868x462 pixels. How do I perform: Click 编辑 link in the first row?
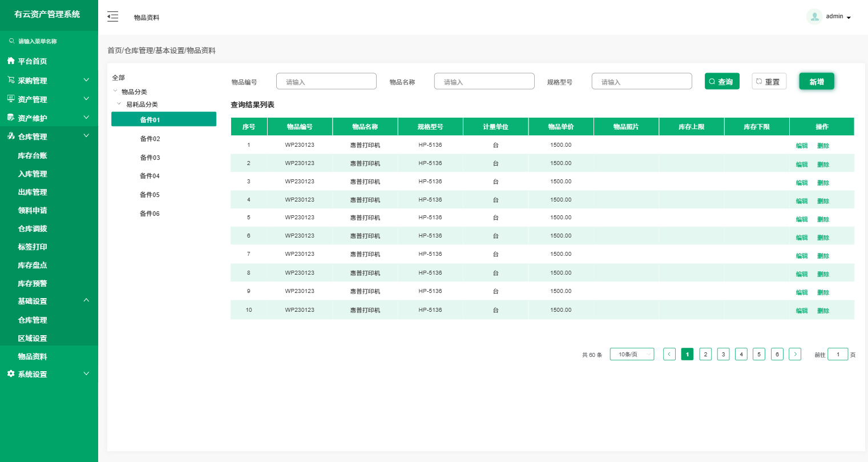point(801,146)
